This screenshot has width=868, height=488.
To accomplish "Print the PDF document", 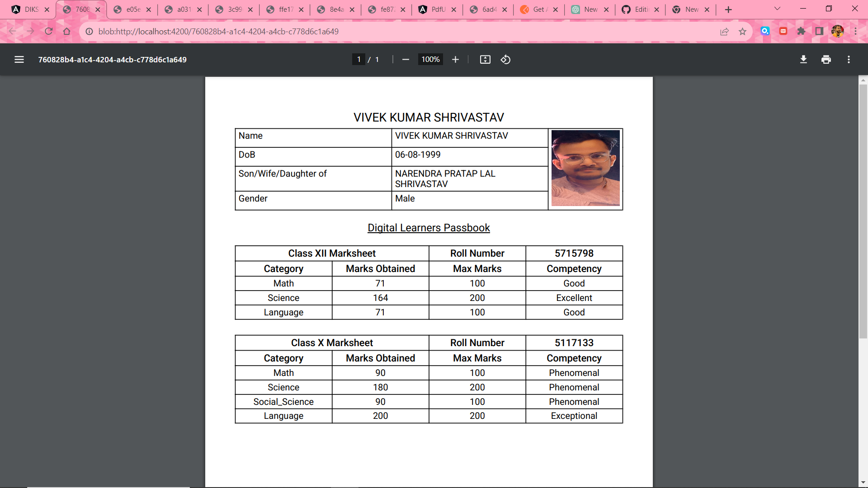I will [x=826, y=60].
